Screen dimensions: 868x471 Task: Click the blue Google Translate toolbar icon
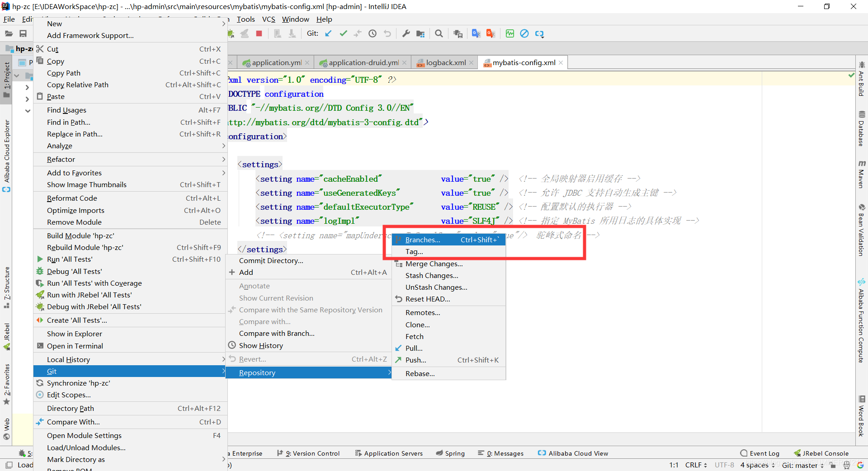[x=476, y=33]
